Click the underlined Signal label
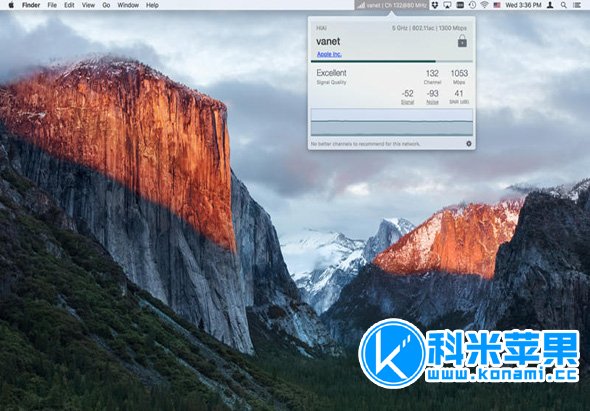This screenshot has width=590, height=411. (408, 102)
